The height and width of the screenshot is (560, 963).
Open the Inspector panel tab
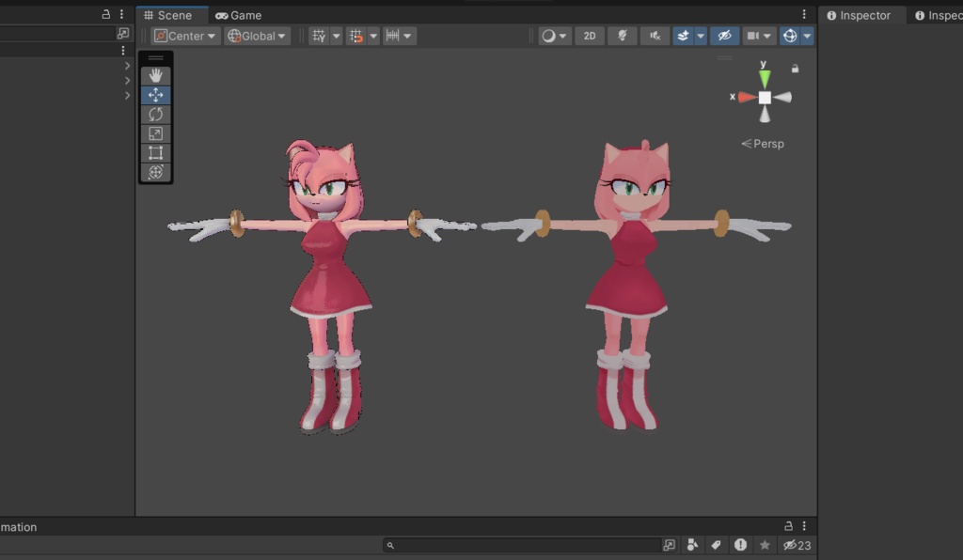tap(860, 14)
